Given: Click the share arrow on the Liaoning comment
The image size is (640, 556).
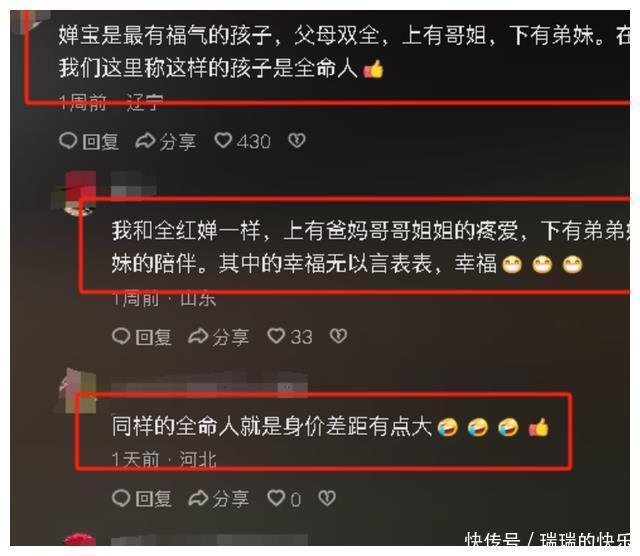Looking at the screenshot, I should pos(145,141).
